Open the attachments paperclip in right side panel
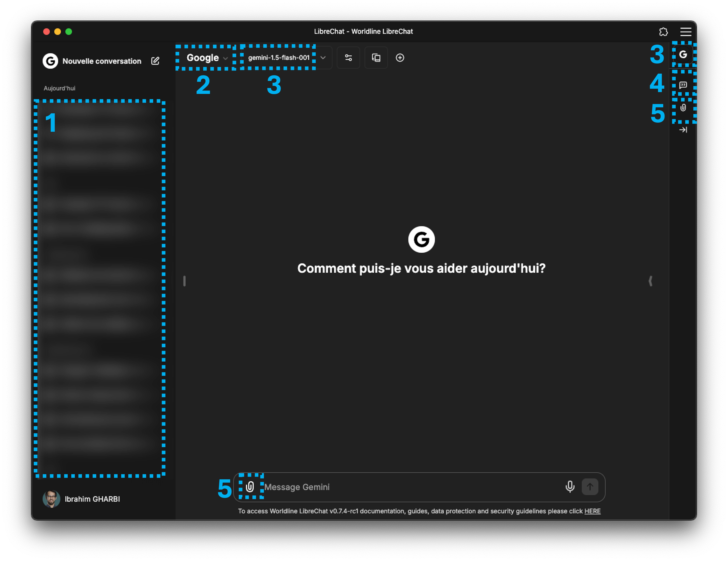 tap(683, 108)
